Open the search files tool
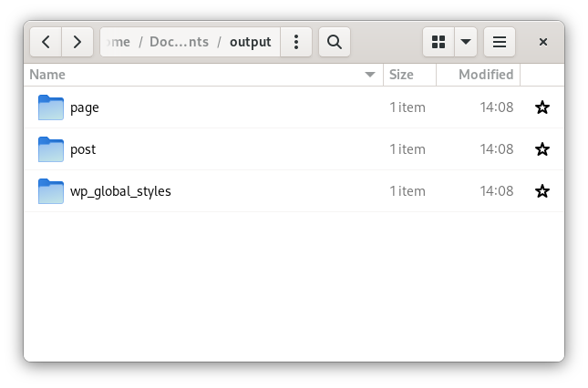This screenshot has height=388, width=588. (334, 42)
